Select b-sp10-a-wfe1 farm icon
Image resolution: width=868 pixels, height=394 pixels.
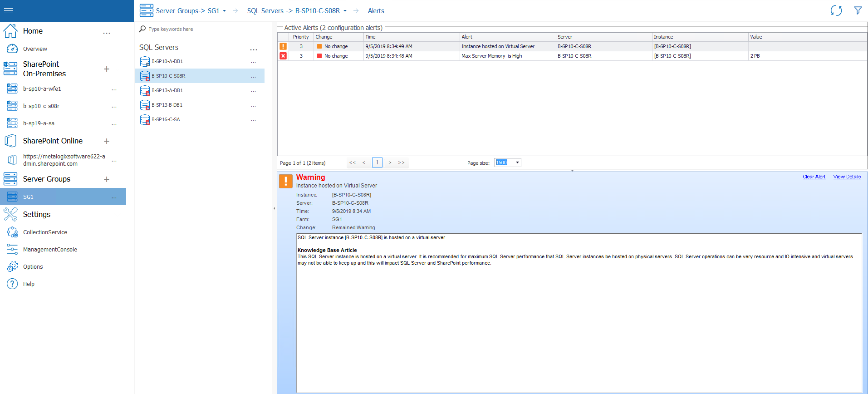[x=12, y=89]
